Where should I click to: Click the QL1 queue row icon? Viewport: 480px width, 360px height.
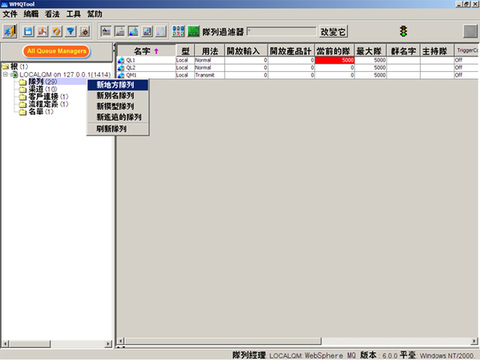coord(121,60)
